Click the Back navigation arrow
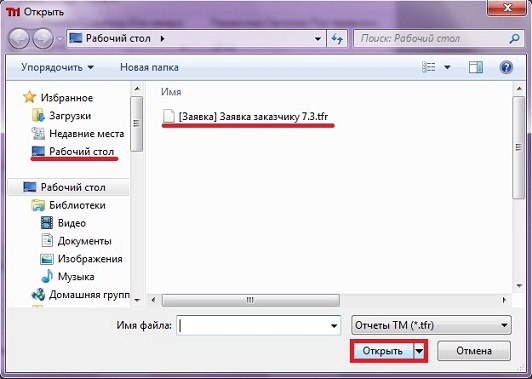Image resolution: width=532 pixels, height=379 pixels. pos(19,38)
